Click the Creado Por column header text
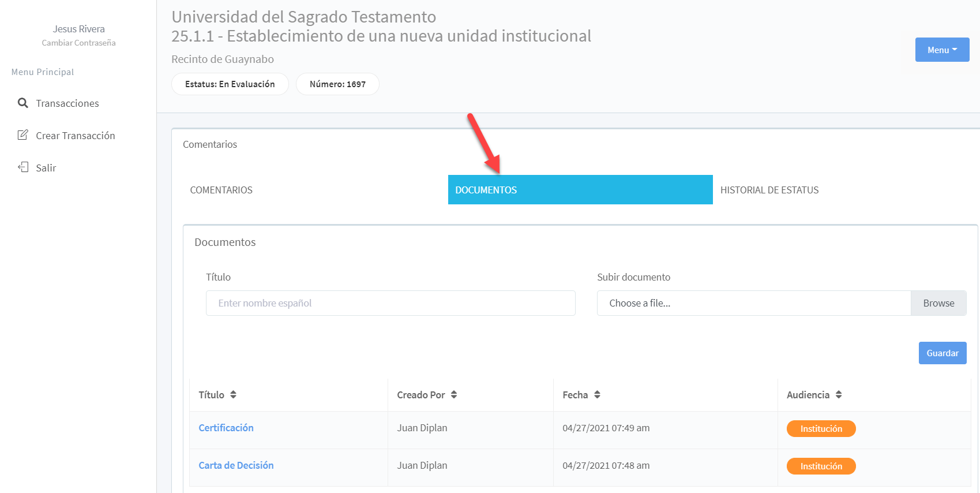The image size is (980, 493). point(421,395)
